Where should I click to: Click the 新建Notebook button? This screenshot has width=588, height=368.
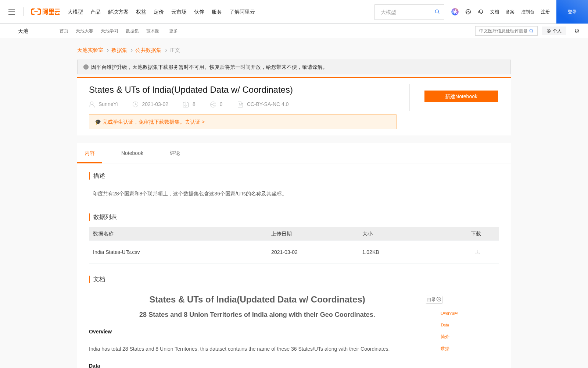click(x=461, y=96)
